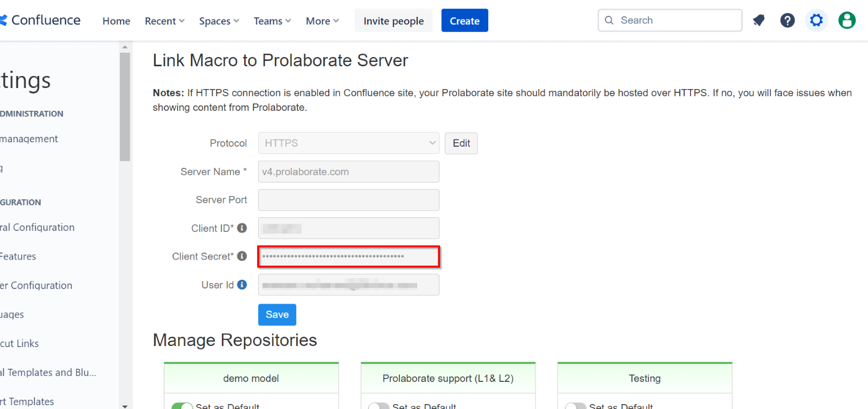Click the Server Port field

(349, 200)
